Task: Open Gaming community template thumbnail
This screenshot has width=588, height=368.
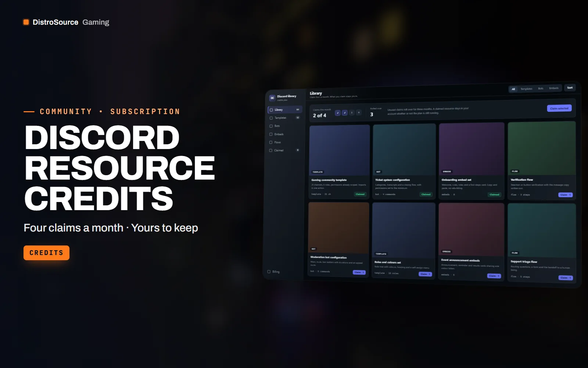Action: tap(340, 150)
